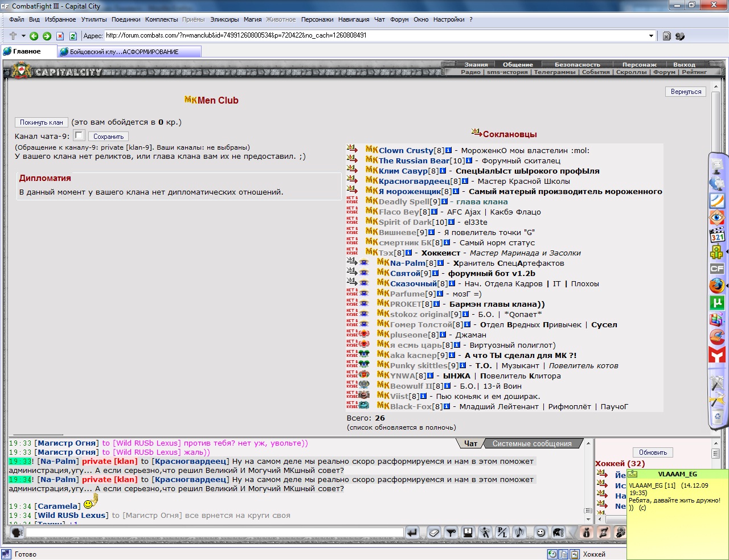This screenshot has height=560, width=729.
Task: Switch to Бойцовский клу… tab
Action: point(130,51)
